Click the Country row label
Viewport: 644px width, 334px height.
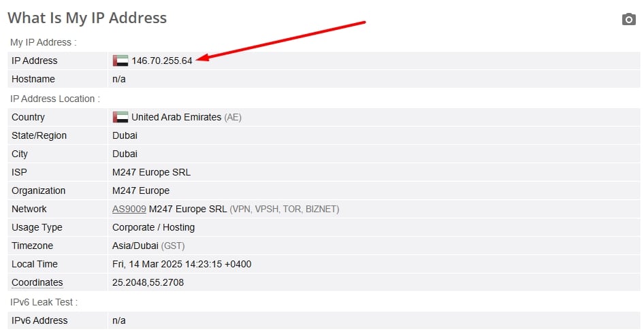coord(28,118)
